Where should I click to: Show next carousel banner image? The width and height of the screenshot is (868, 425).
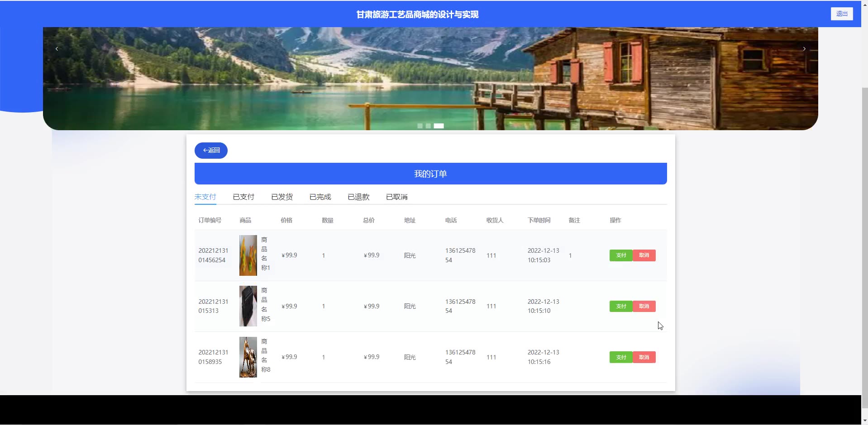[804, 49]
